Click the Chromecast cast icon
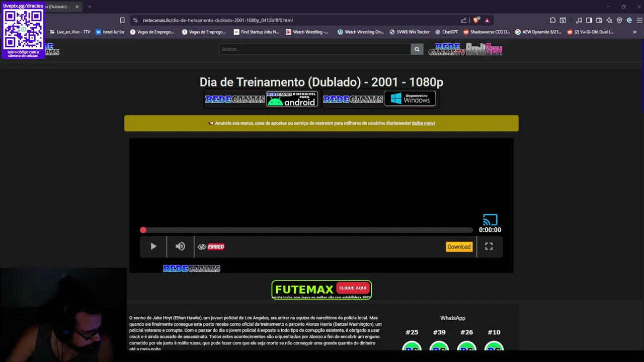The image size is (644, 362). (490, 220)
